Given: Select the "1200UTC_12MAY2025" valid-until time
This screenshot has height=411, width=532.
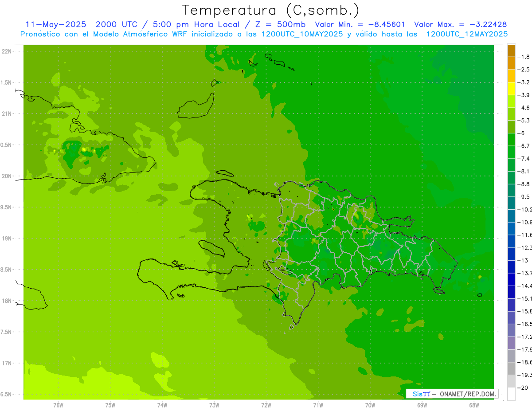Looking at the screenshot, I should (x=467, y=34).
